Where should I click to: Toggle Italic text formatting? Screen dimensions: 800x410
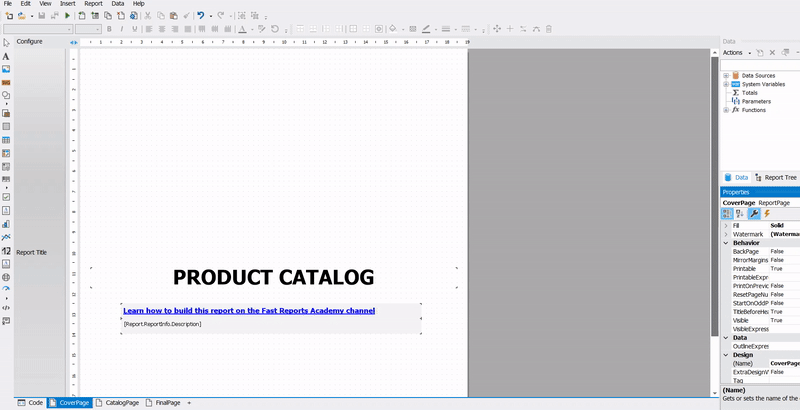pyautogui.click(x=121, y=29)
